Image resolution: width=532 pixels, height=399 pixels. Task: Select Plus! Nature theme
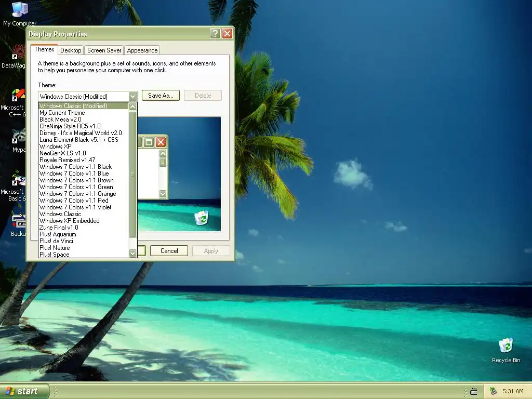click(84, 248)
